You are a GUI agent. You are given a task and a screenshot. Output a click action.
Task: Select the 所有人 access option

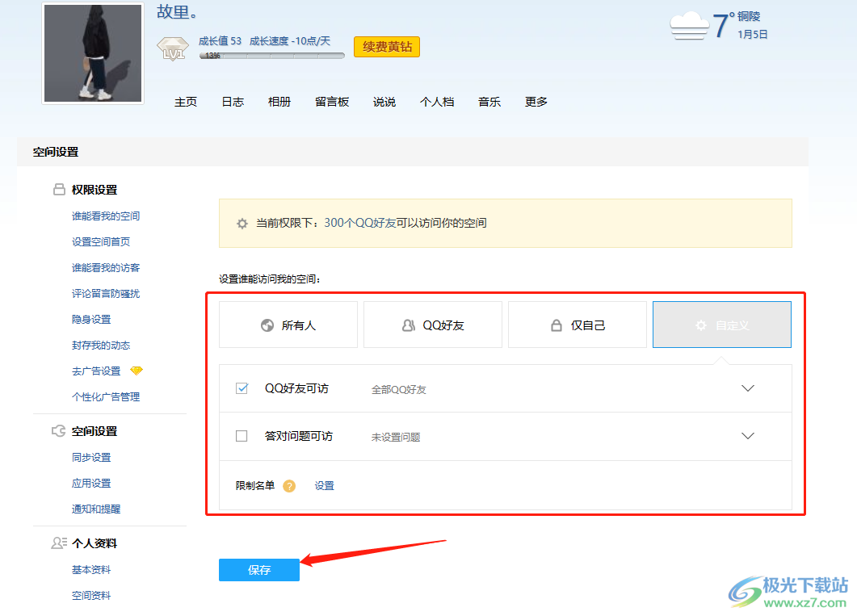[288, 325]
